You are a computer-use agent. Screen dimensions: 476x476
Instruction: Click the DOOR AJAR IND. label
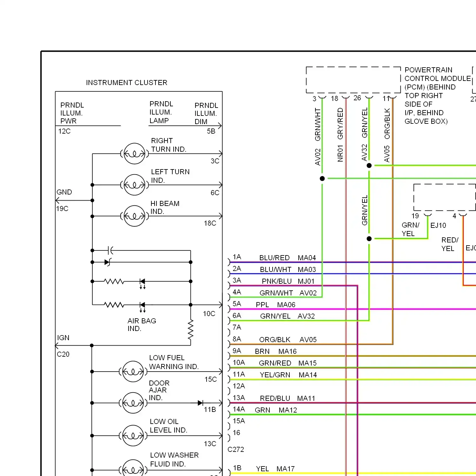point(159,390)
